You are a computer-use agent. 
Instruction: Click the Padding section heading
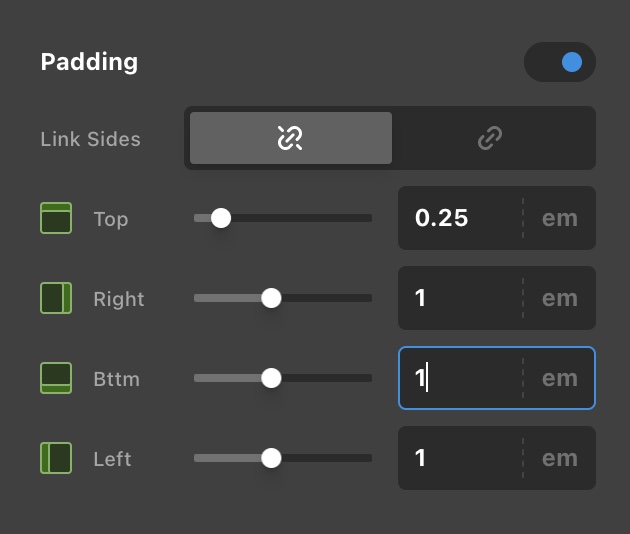click(x=89, y=62)
